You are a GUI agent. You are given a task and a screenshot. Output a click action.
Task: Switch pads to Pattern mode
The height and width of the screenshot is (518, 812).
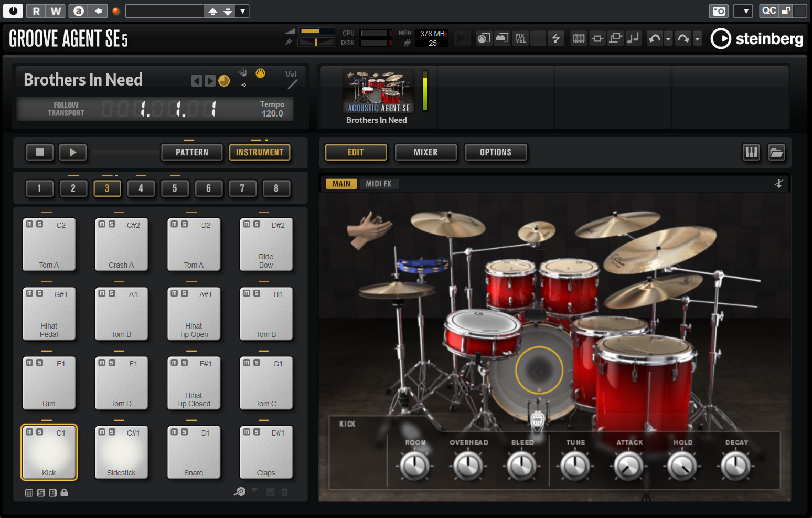click(x=192, y=152)
